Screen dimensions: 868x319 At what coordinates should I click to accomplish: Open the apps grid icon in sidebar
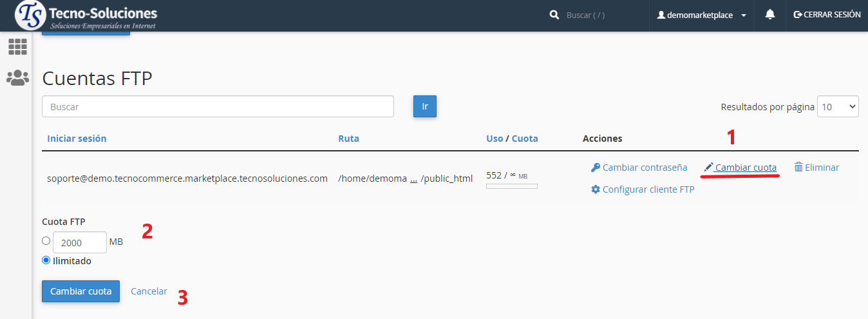[17, 46]
